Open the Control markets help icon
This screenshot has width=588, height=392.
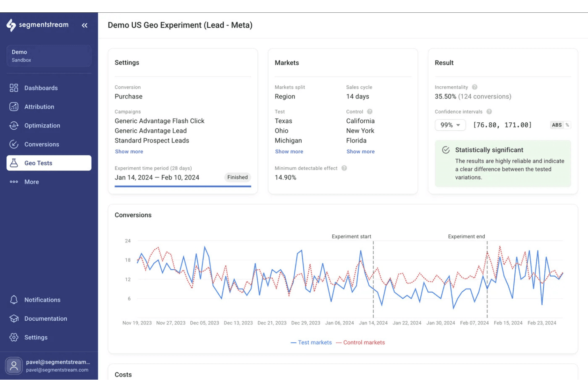[369, 112]
